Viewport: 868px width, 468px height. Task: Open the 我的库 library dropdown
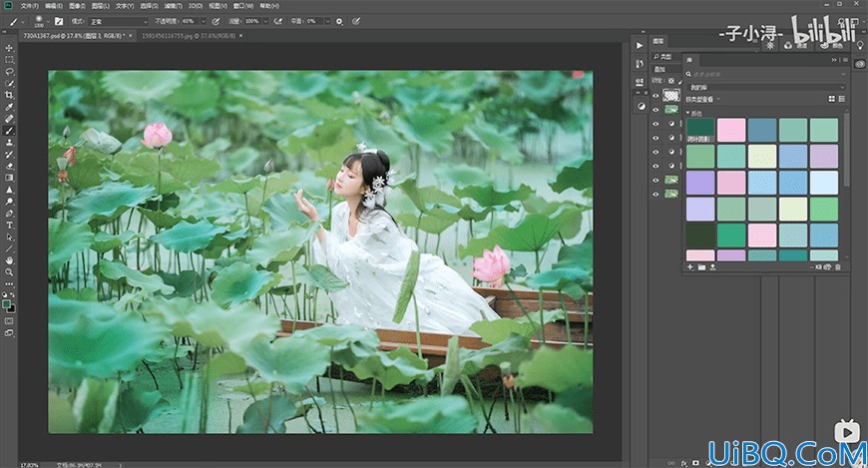click(x=766, y=87)
